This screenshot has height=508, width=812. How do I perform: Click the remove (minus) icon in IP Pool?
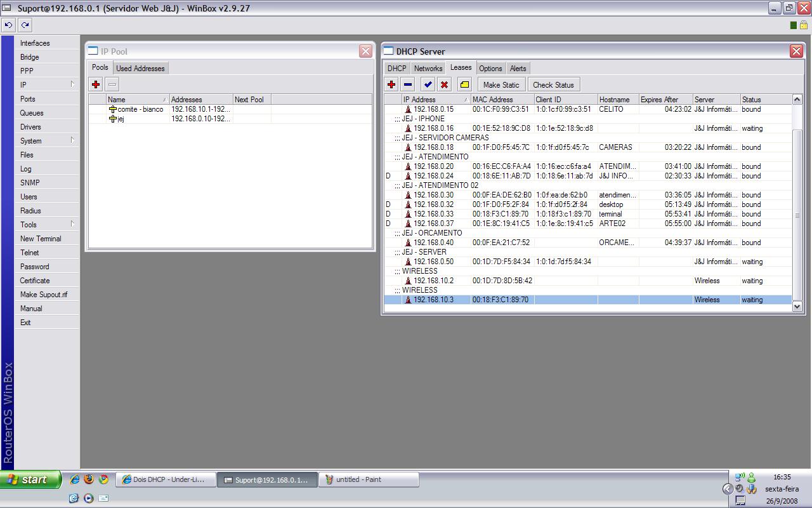tap(112, 84)
